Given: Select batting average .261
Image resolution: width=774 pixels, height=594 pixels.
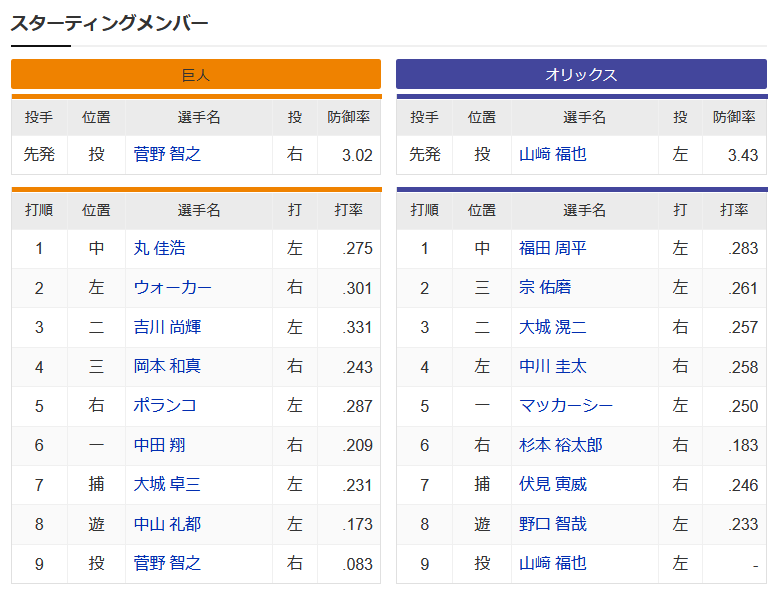Looking at the screenshot, I should (x=743, y=288).
